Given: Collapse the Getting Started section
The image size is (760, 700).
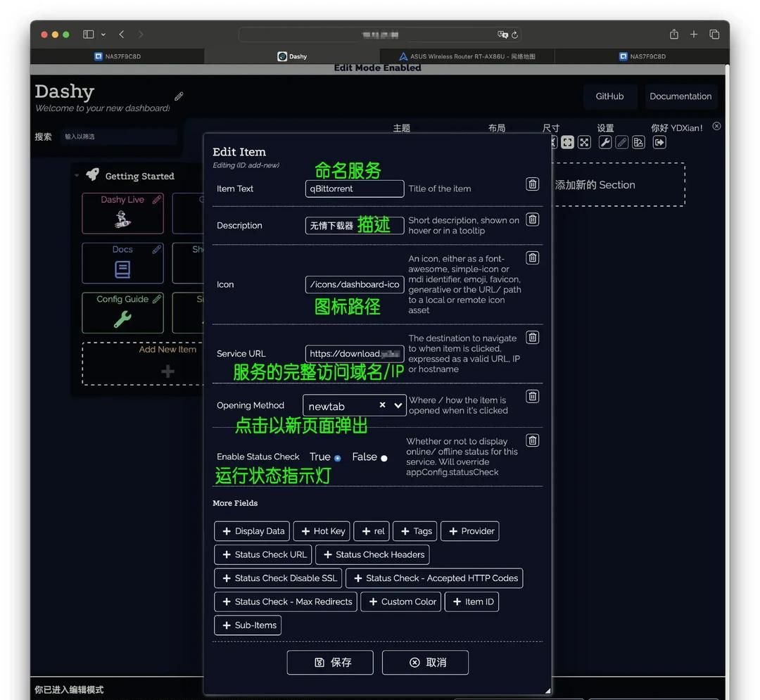Looking at the screenshot, I should pyautogui.click(x=77, y=176).
